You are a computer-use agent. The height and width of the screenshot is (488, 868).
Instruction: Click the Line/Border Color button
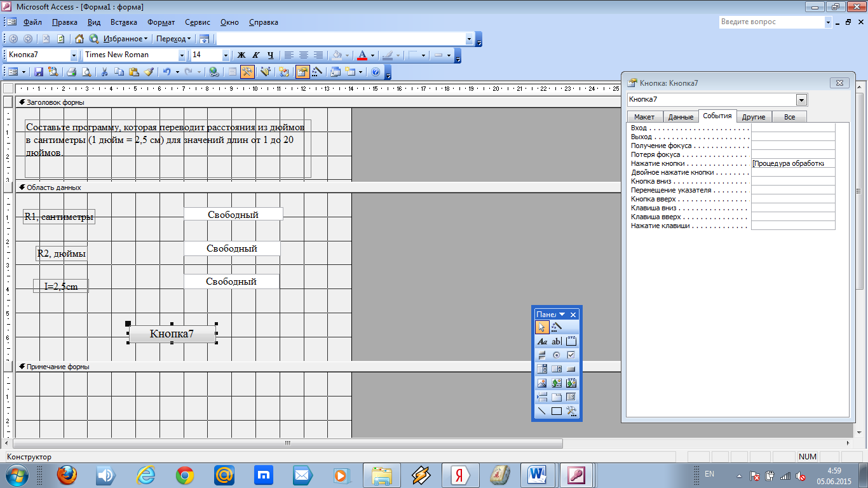coord(387,55)
